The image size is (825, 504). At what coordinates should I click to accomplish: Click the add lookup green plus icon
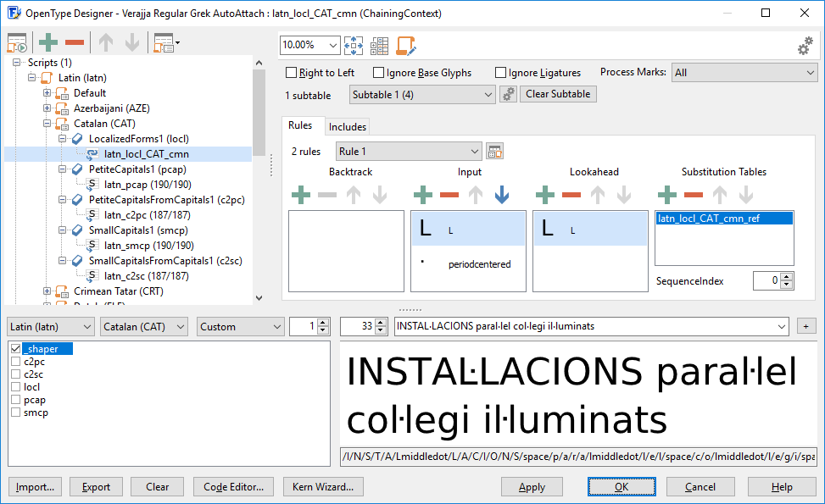click(47, 42)
